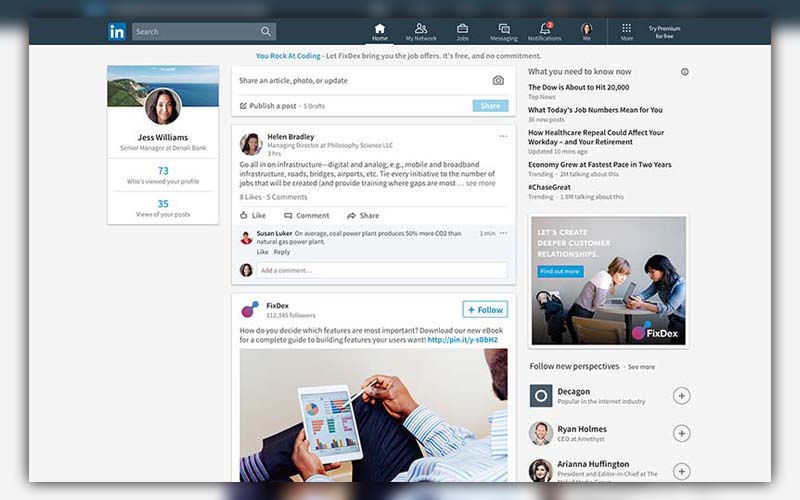Click the blue Share button
This screenshot has width=800, height=500.
pos(490,106)
